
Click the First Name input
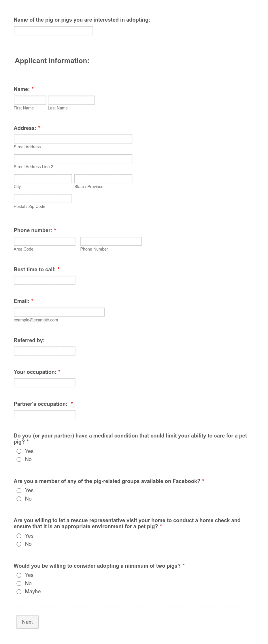30,100
